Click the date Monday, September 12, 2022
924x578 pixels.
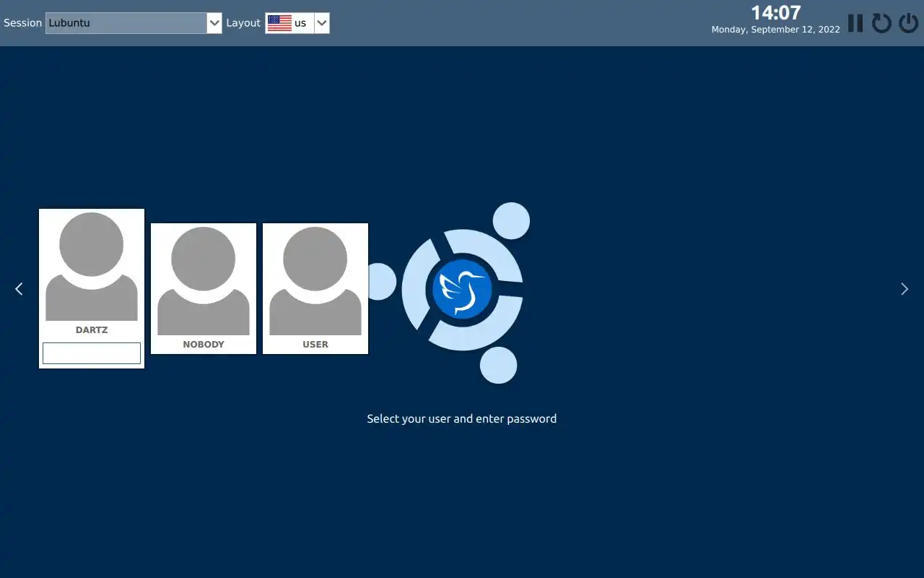[776, 30]
